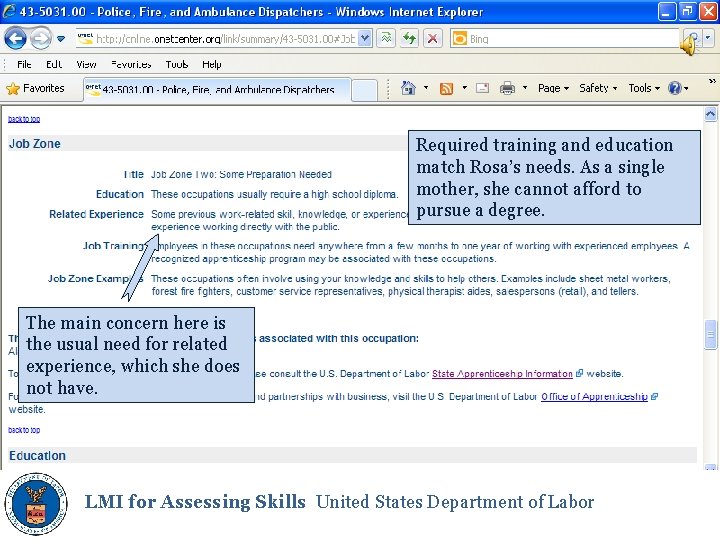Open the Favorites menu in the menu bar

point(131,64)
